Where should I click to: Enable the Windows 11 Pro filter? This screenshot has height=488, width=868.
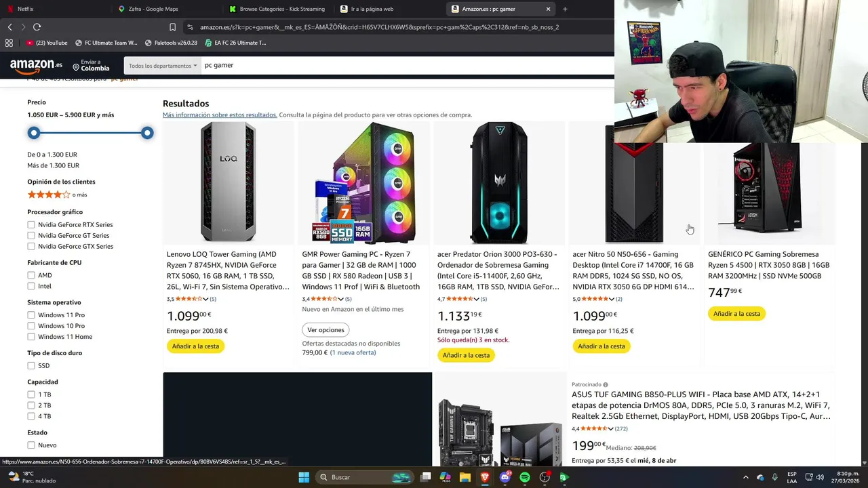click(31, 315)
